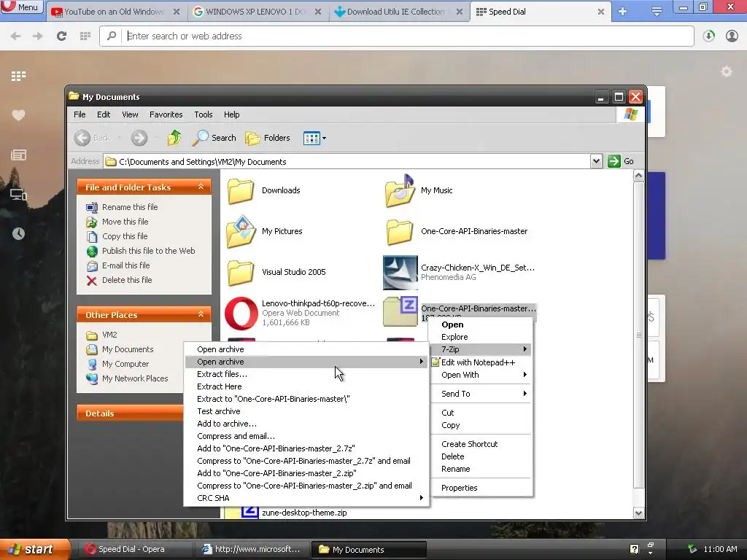Click Extract Here in 7-Zip menu
Image resolution: width=747 pixels, height=560 pixels.
coord(306,386)
